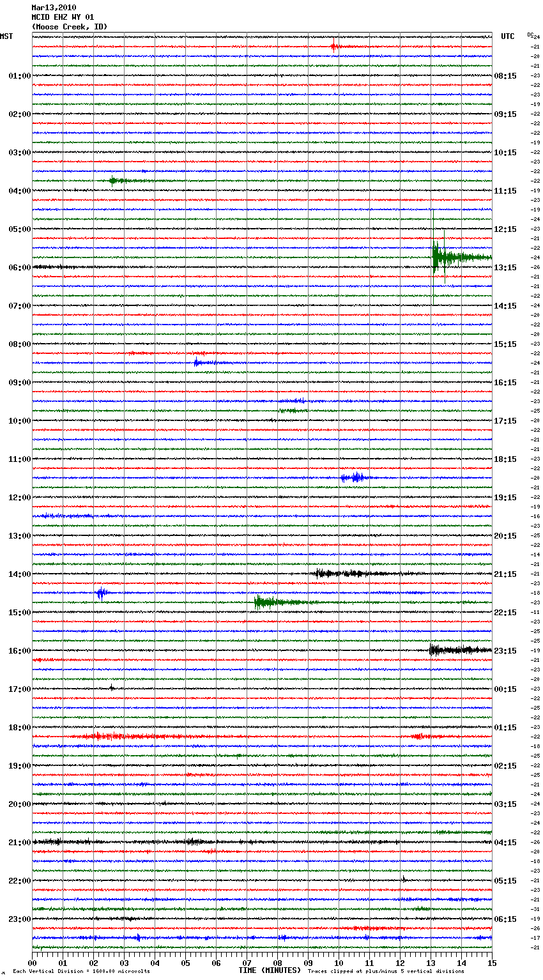Click the 02:15 UTC time label
543x980 pixels.
pyautogui.click(x=505, y=766)
